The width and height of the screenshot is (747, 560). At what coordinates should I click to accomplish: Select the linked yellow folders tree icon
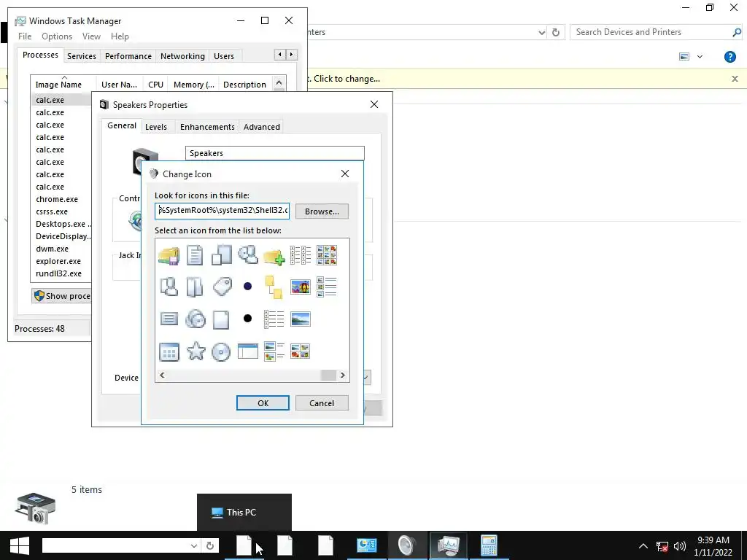click(274, 287)
